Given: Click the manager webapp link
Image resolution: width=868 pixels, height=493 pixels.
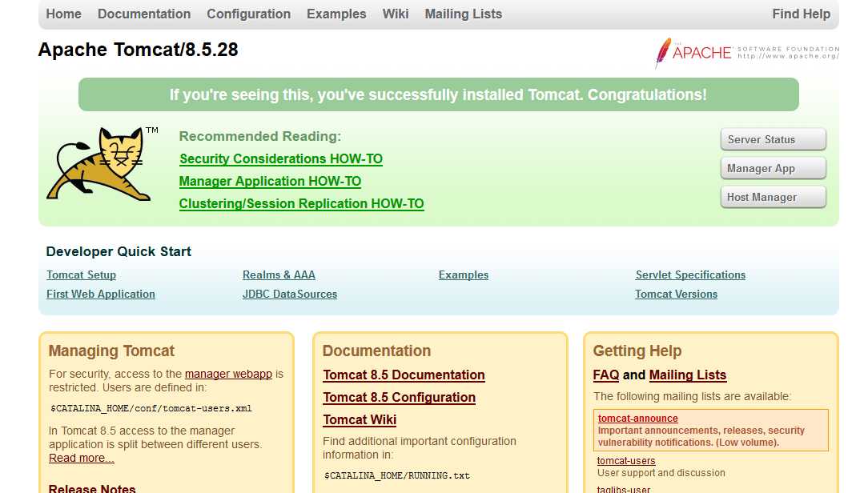Looking at the screenshot, I should tap(229, 374).
